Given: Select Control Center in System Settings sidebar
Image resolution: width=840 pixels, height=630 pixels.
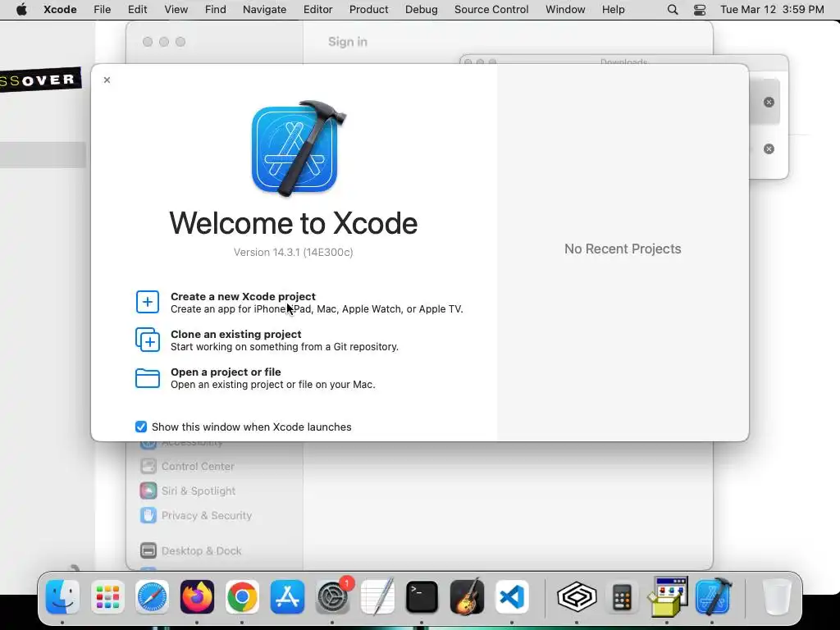Looking at the screenshot, I should pyautogui.click(x=188, y=466).
